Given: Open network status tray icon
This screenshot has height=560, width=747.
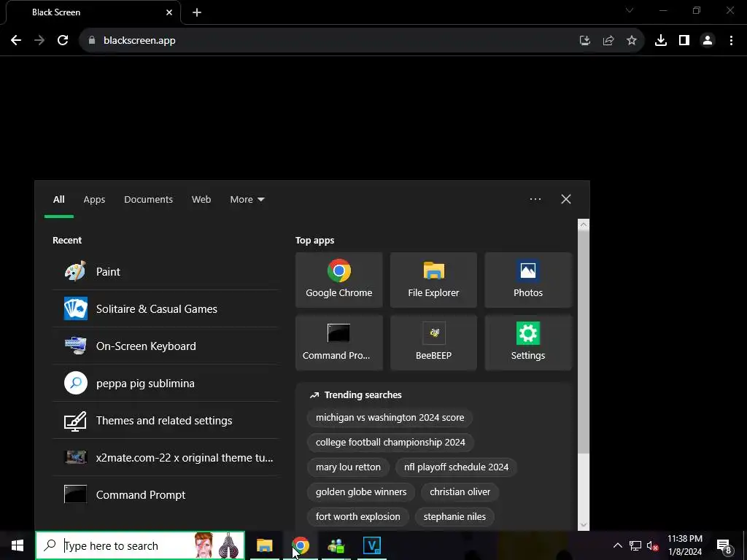Looking at the screenshot, I should tap(635, 545).
